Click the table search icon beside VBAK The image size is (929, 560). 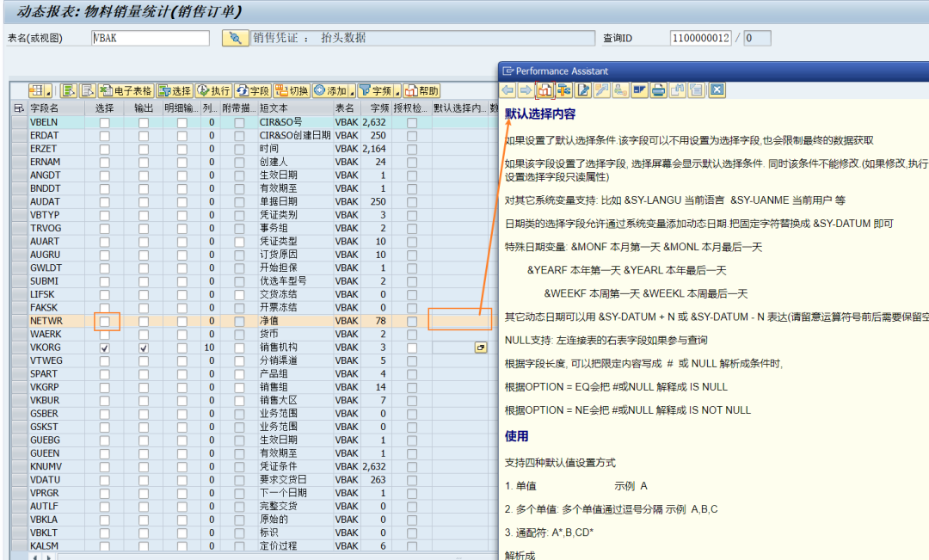coord(235,38)
